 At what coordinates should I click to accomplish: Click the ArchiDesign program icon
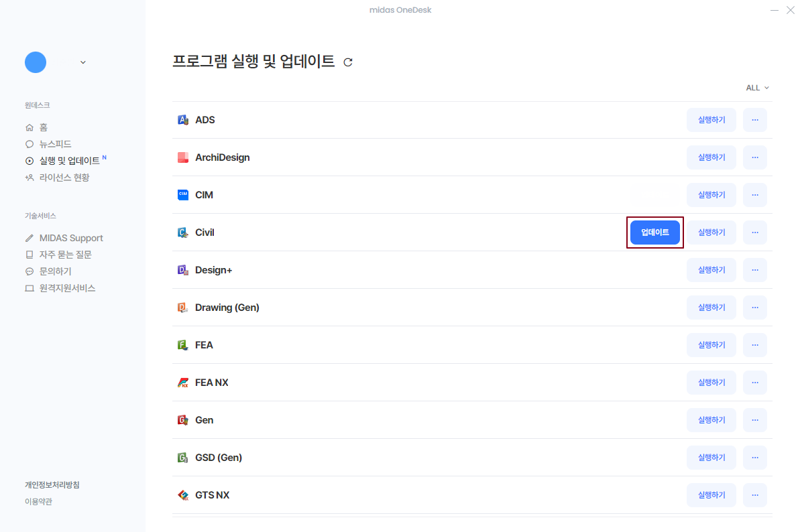point(182,157)
